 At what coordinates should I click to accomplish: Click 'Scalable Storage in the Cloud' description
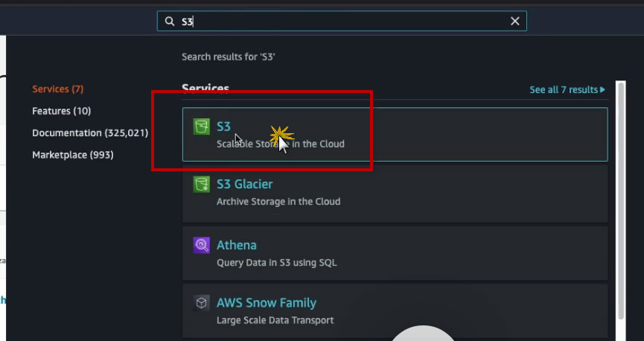(280, 144)
